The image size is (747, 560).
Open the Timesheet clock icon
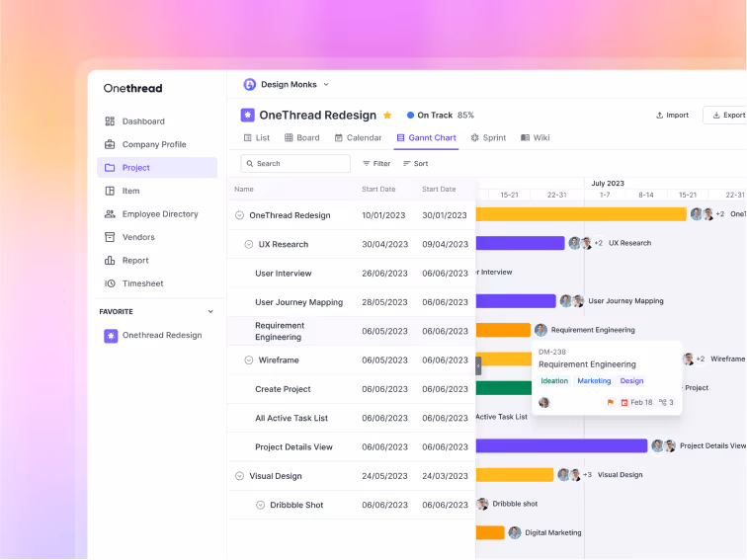coord(110,283)
